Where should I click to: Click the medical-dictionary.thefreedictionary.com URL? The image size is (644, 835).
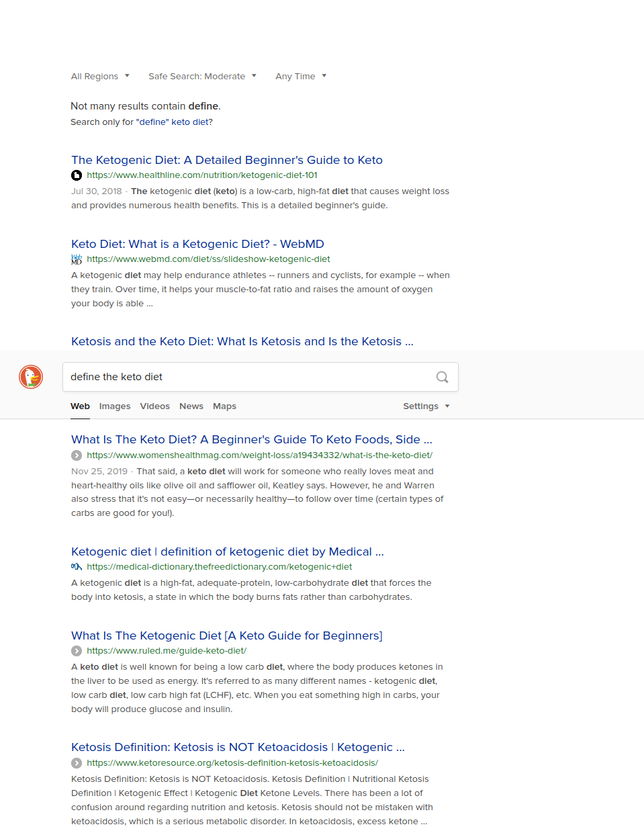coord(220,567)
